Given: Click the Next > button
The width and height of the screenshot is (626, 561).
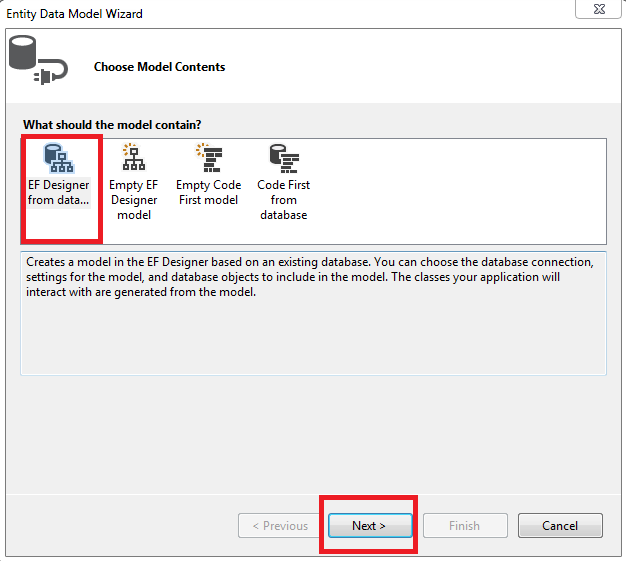Looking at the screenshot, I should 370,525.
